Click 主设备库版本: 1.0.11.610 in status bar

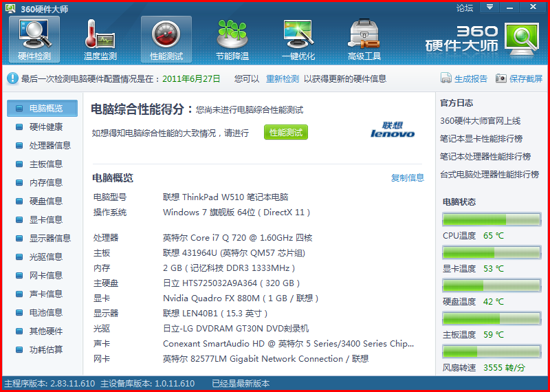pyautogui.click(x=147, y=384)
